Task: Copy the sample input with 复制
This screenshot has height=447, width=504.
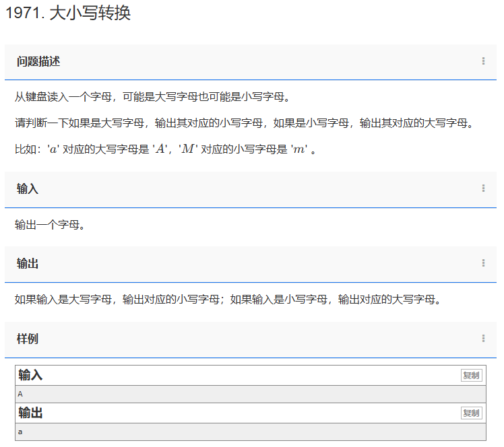Action: click(471, 375)
